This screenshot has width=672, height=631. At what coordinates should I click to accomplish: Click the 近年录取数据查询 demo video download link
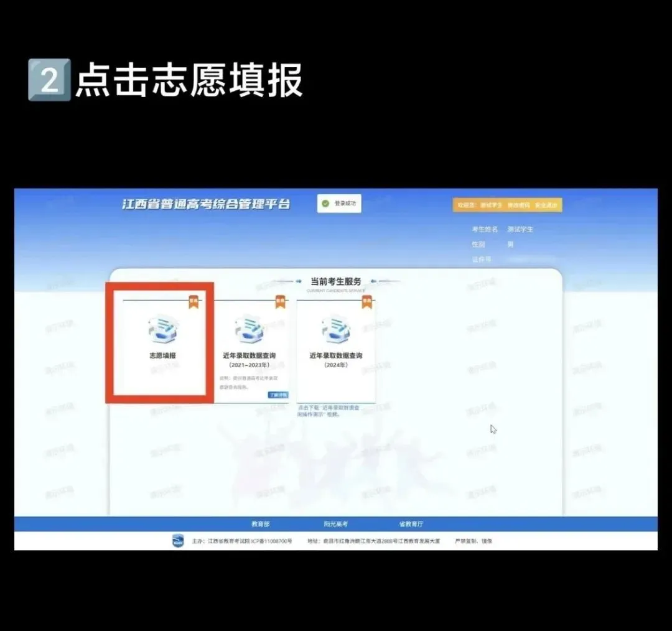[329, 411]
